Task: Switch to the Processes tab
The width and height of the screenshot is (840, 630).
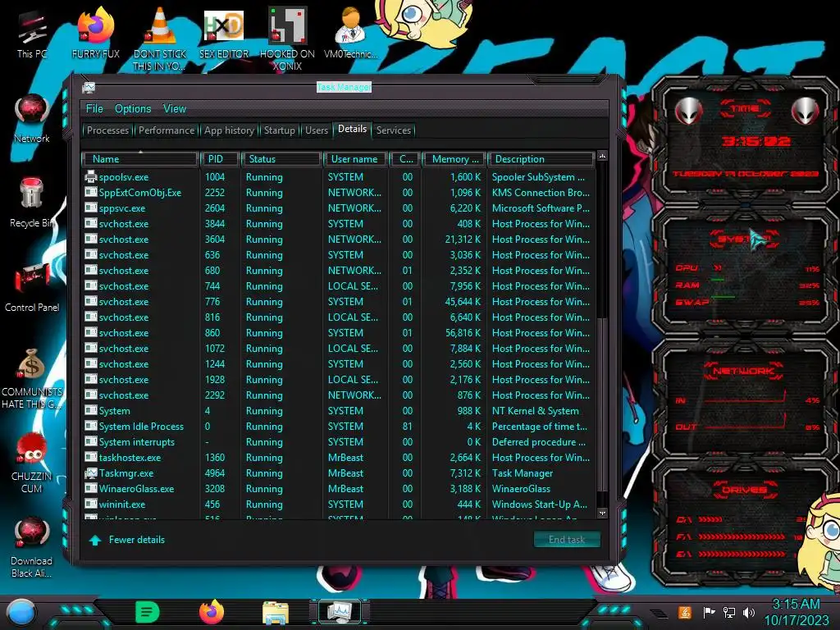Action: pos(107,130)
